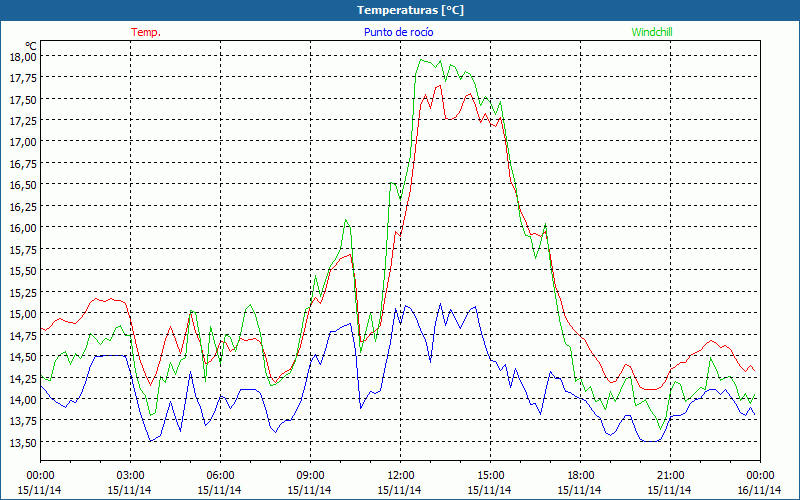Click the '17,75' y-axis value
This screenshot has width=800, height=500.
point(23,78)
